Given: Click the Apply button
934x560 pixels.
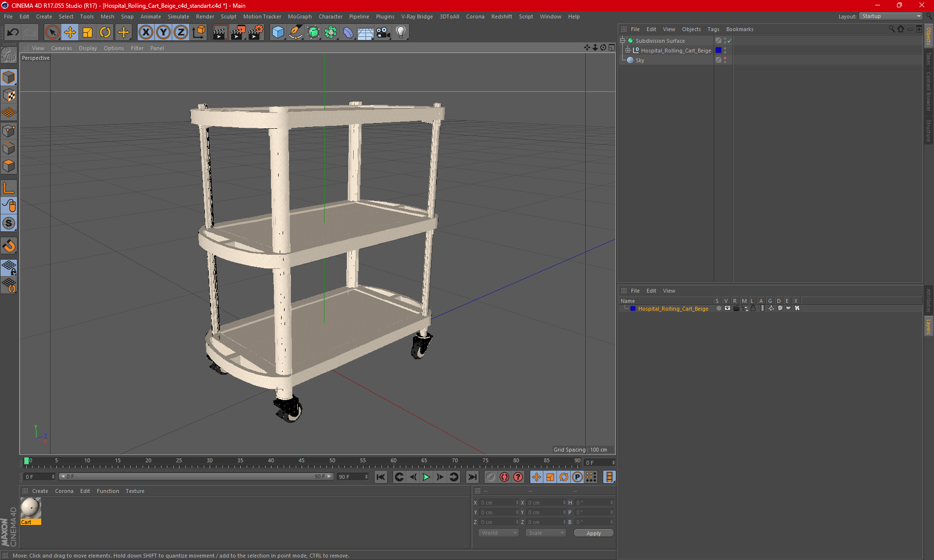Looking at the screenshot, I should click(x=593, y=533).
